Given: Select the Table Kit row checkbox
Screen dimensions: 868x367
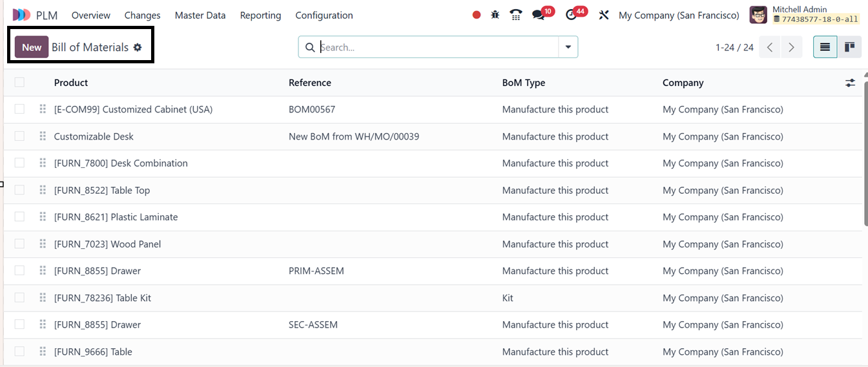Looking at the screenshot, I should click(19, 298).
